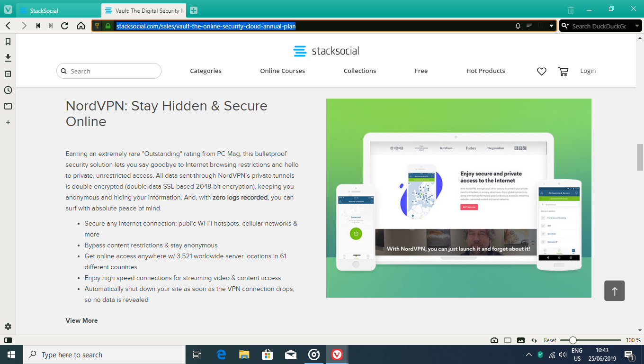Screen dimensions: 644x364
Task: Click the Windows taskbar search box
Action: coord(104,355)
